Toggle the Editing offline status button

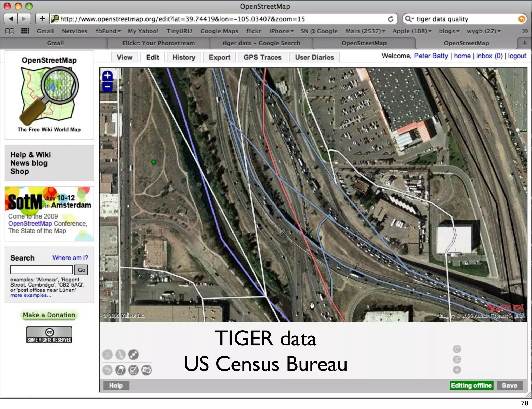point(471,385)
